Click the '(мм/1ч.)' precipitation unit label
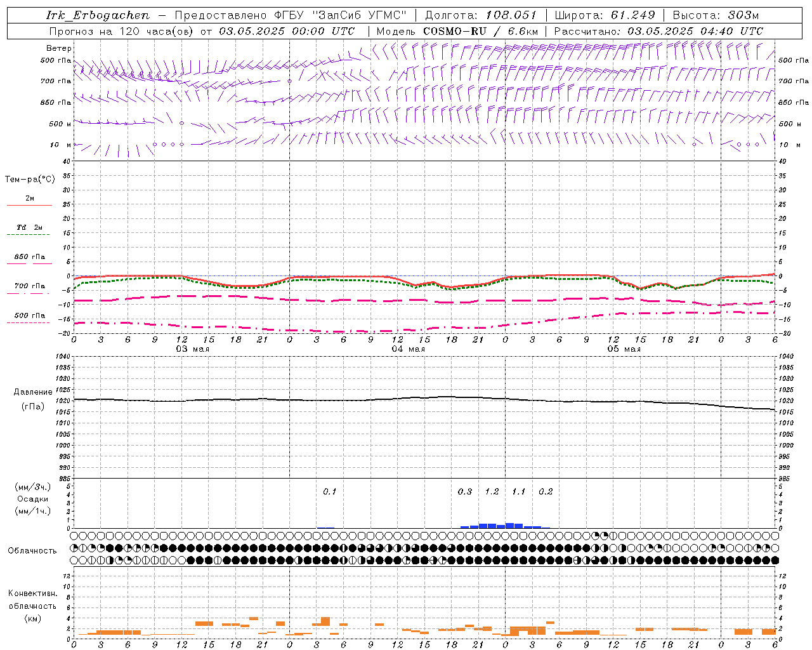Viewport: 812px width, 650px height. (33, 511)
